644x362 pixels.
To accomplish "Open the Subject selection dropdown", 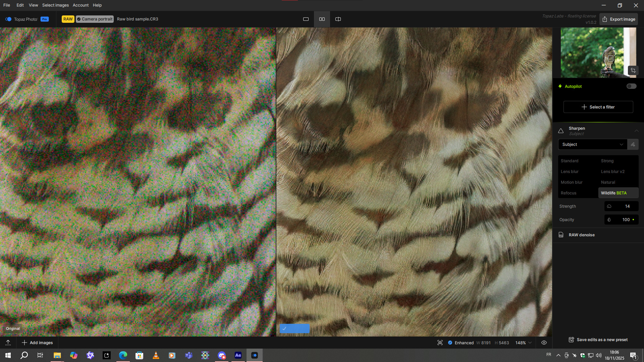I will (592, 144).
